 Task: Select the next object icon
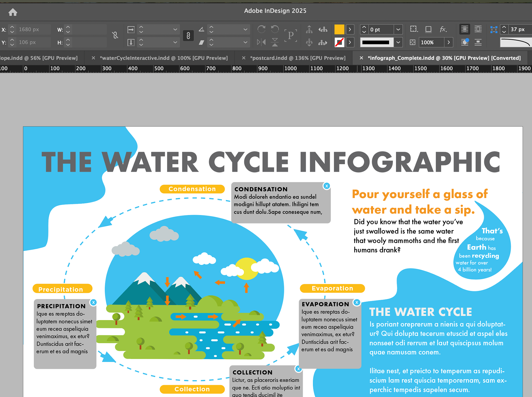[323, 42]
